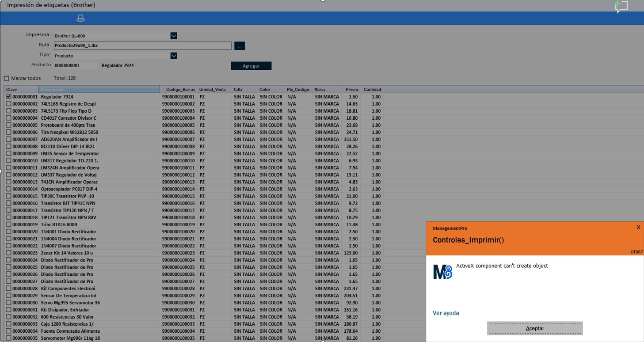Click the browse button next to Ruta
Viewport: 644px width, 342px height.
(x=239, y=46)
